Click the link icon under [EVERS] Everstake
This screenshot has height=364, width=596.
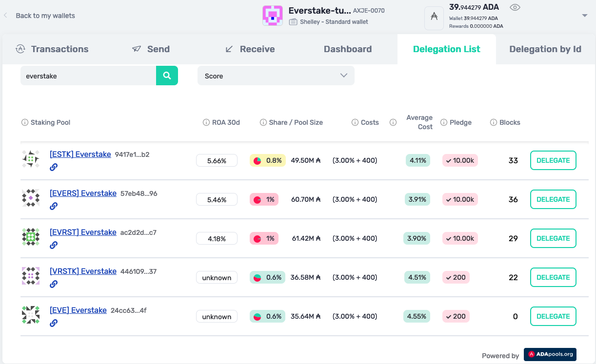pos(54,206)
